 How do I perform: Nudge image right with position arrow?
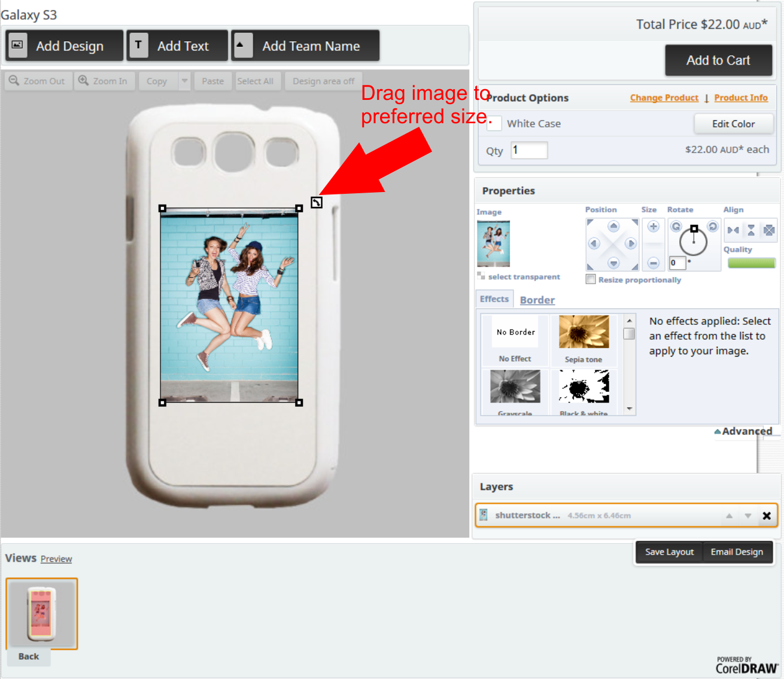[631, 243]
